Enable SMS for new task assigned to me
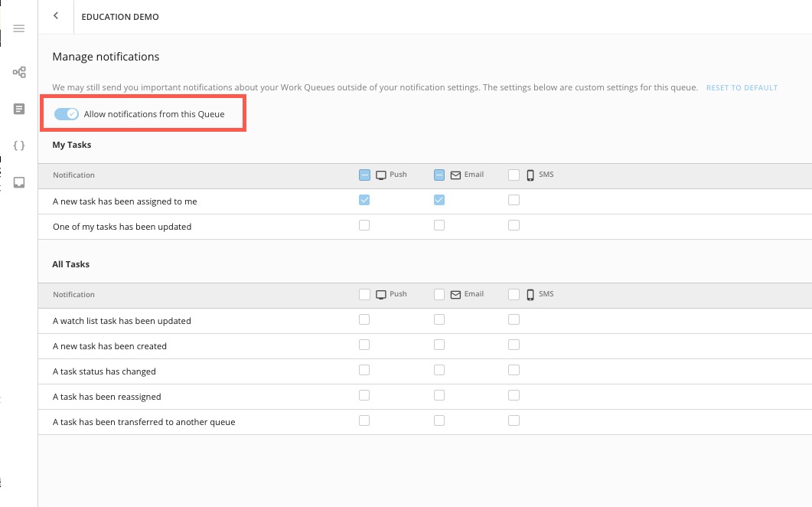812x507 pixels. click(x=514, y=201)
